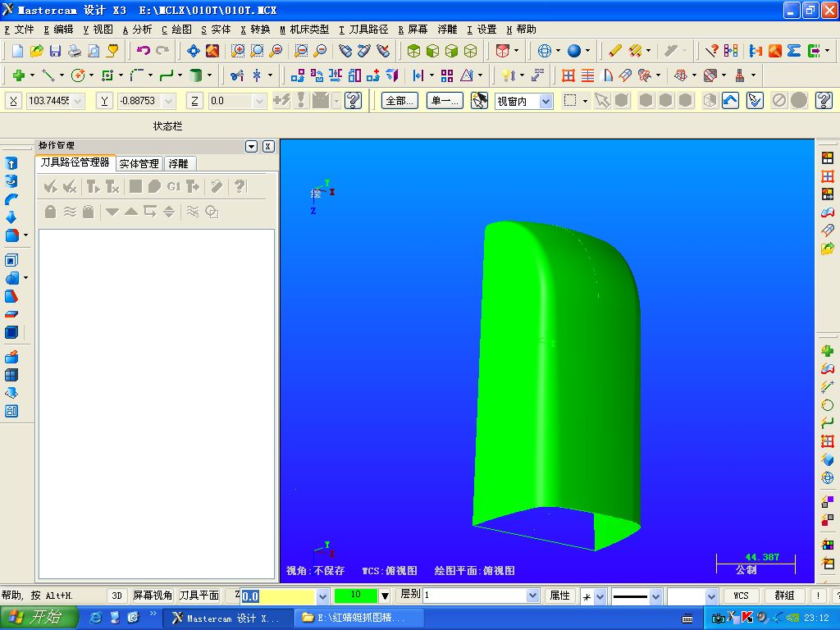Open the color 10 dropdown arrow
This screenshot has width=840, height=630.
click(385, 596)
